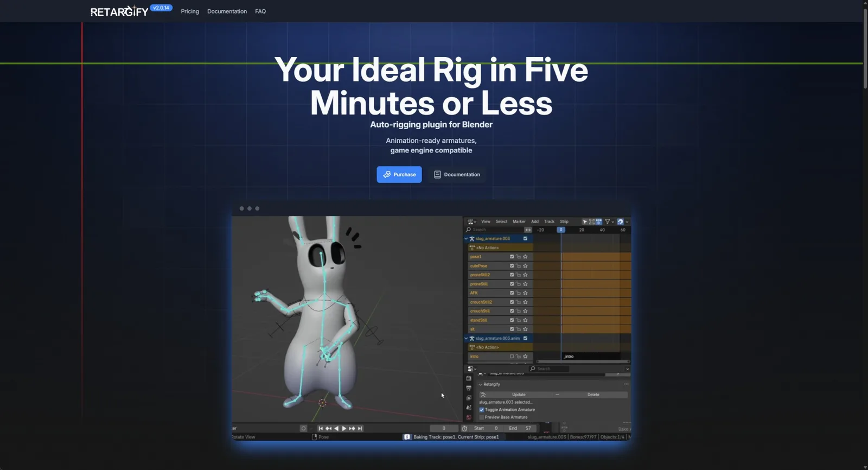868x470 pixels.
Task: Enable Preview Base Armature checkbox
Action: 482,417
